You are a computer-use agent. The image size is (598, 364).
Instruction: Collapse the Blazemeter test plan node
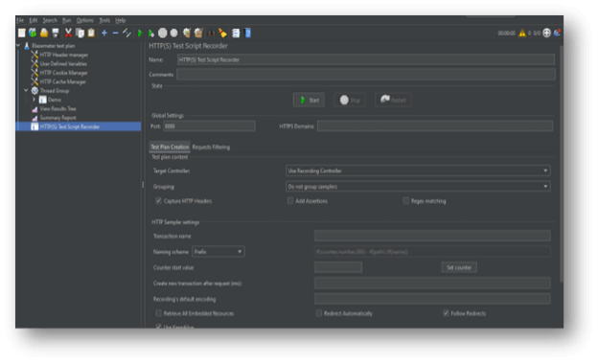point(18,45)
